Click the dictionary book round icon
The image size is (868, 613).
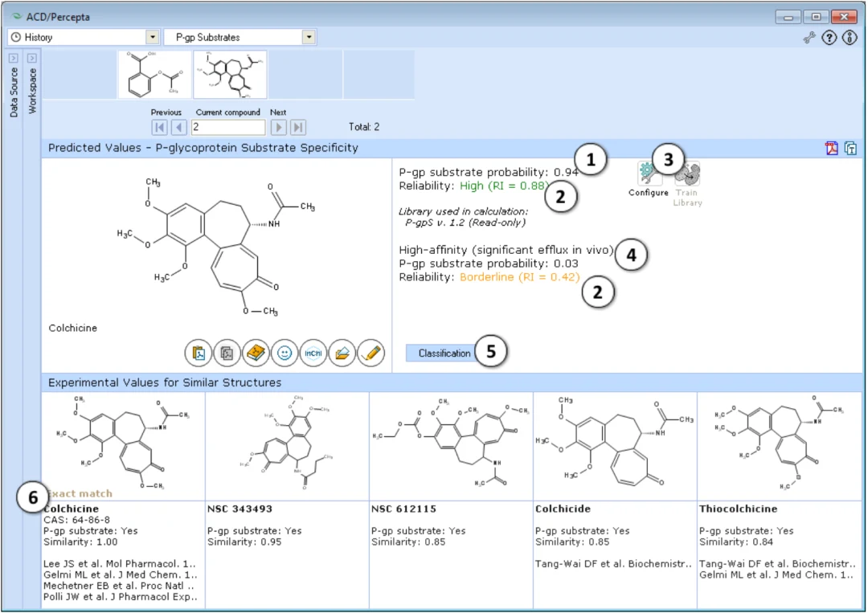pyautogui.click(x=256, y=353)
